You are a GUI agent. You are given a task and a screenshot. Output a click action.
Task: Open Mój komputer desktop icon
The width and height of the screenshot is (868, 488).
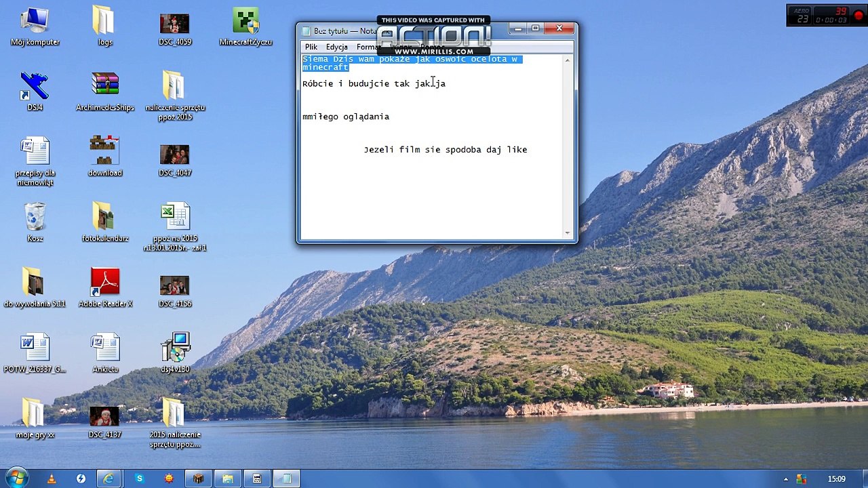tap(35, 27)
